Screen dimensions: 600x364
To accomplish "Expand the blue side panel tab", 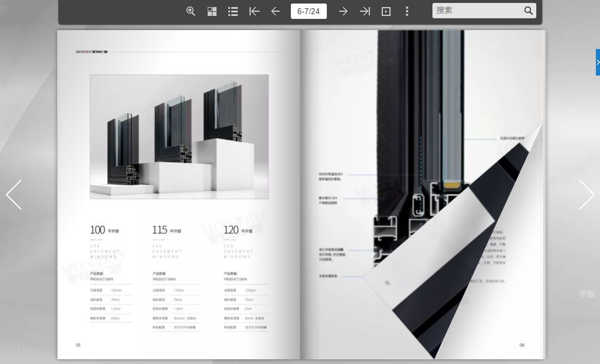I will [598, 62].
